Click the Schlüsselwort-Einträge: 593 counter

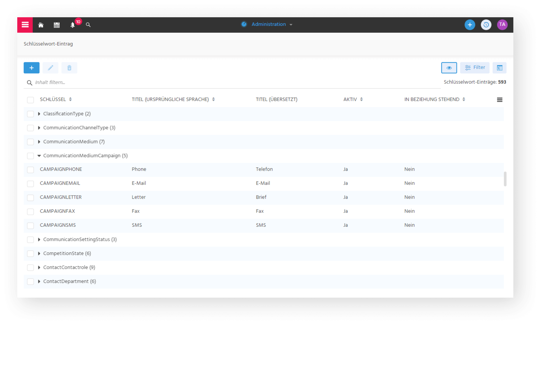(475, 82)
